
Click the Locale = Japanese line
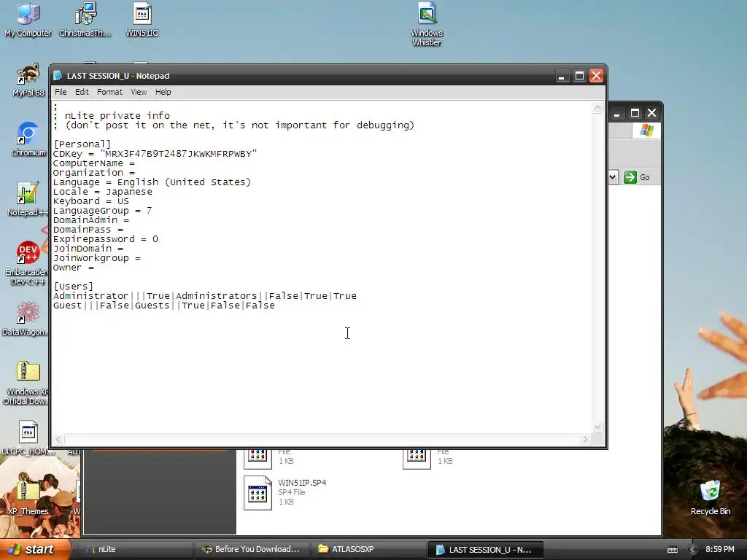[x=102, y=192]
